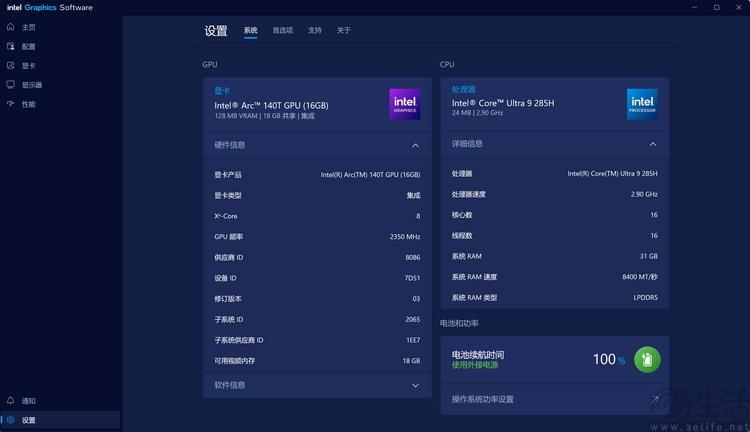Select 子系统供应商 ID value '1EE7'
750x432 pixels.
413,340
